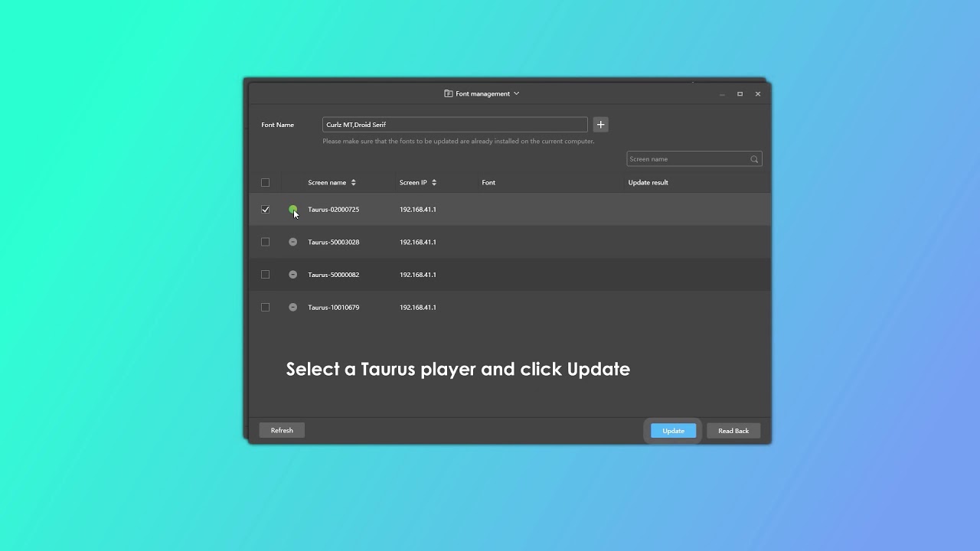Screen dimensions: 980x551
Task: Maximize the Font management window
Action: click(x=740, y=94)
